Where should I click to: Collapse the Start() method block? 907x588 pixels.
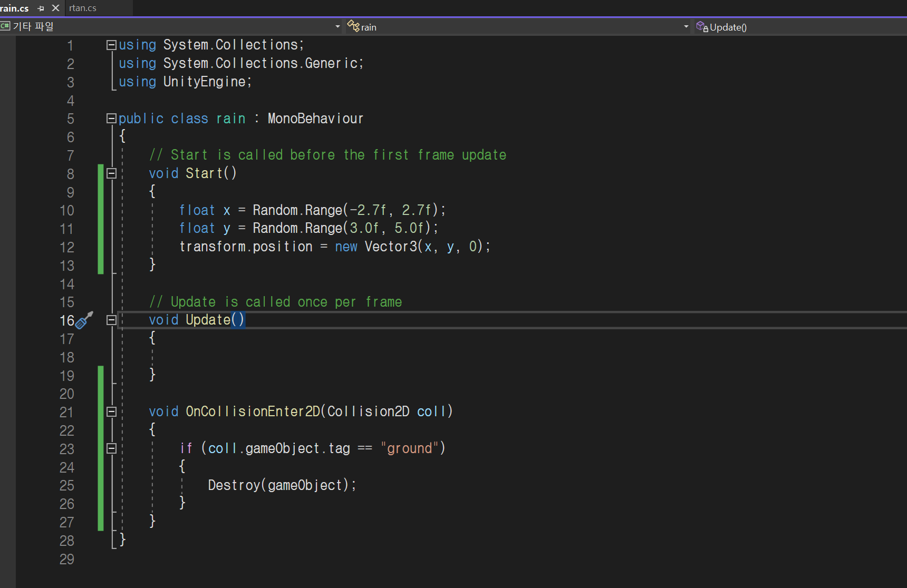click(111, 173)
